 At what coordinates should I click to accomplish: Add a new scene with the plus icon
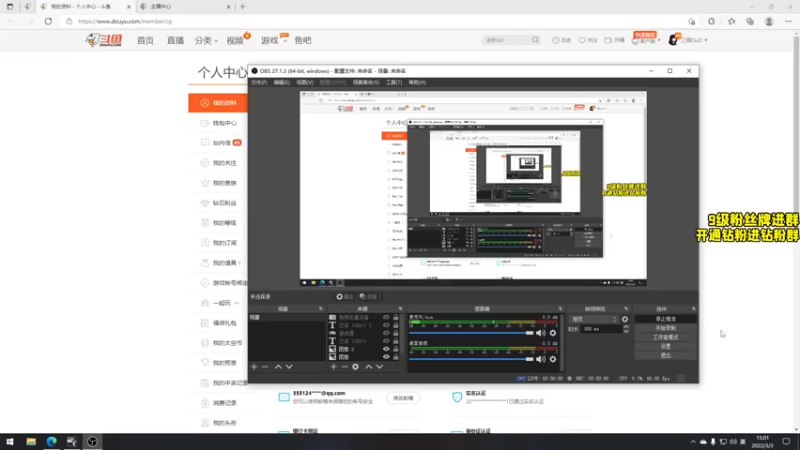(x=254, y=366)
